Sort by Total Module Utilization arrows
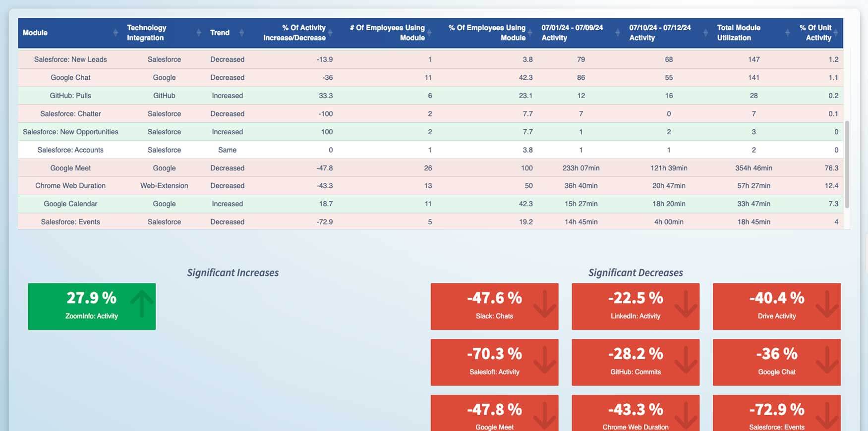Viewport: 868px width, 431px height. [787, 33]
